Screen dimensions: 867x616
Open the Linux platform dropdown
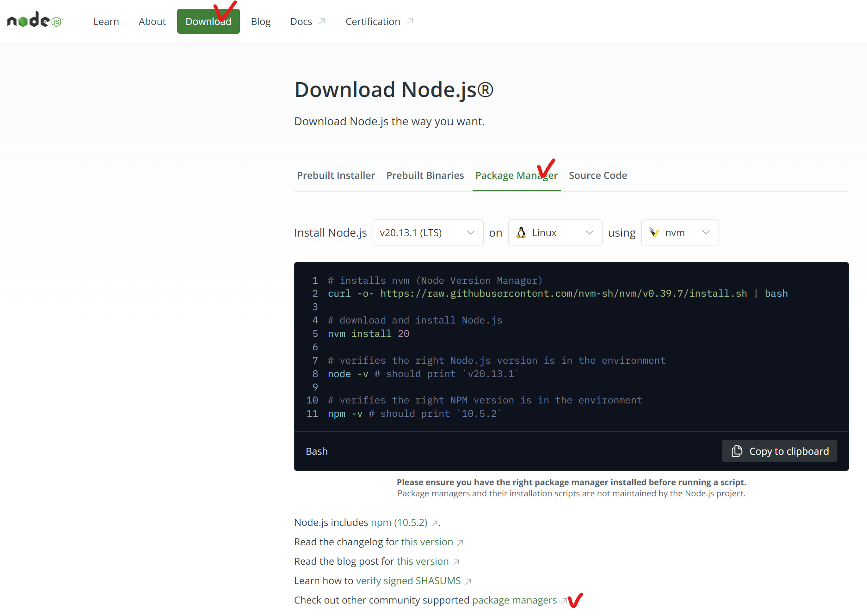555,232
